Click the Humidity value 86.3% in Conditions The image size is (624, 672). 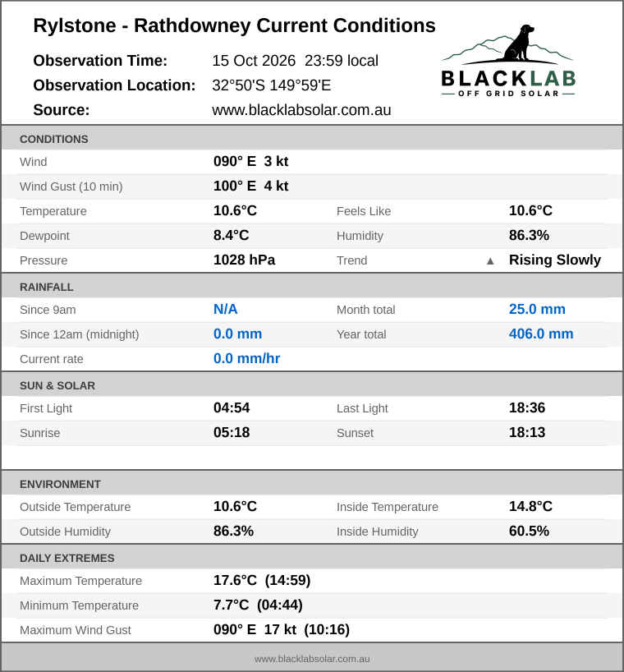pyautogui.click(x=529, y=235)
